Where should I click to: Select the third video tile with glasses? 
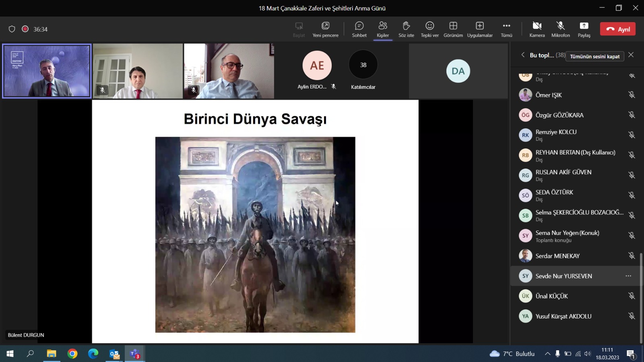coord(229,71)
